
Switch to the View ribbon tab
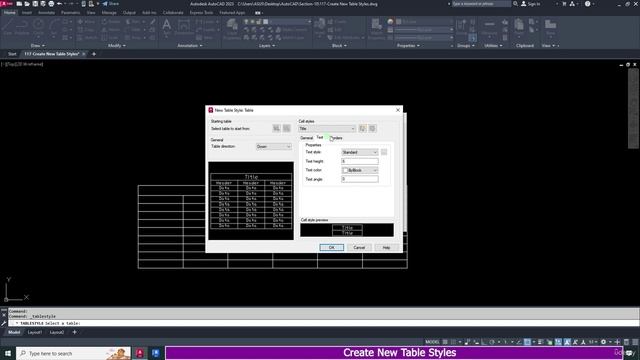click(x=91, y=13)
